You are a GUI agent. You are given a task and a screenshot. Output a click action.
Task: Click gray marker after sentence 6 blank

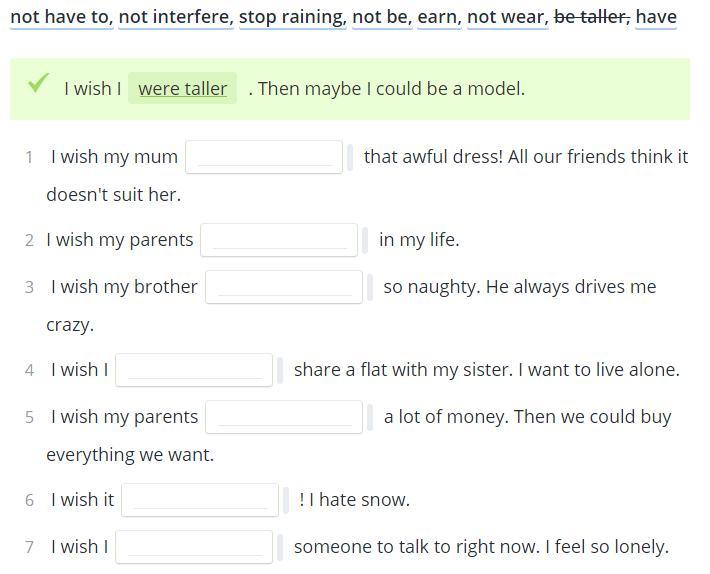tap(286, 500)
